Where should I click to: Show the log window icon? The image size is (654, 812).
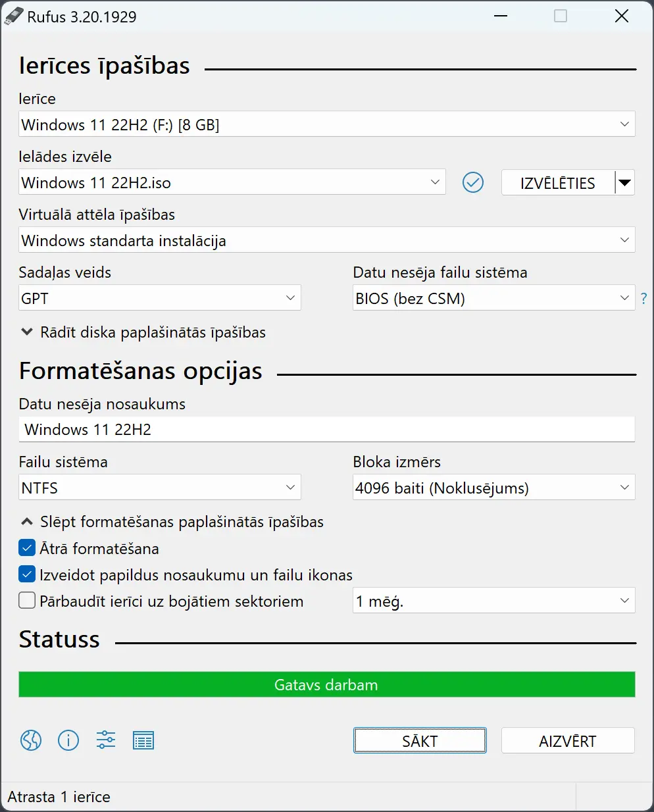[x=143, y=740]
